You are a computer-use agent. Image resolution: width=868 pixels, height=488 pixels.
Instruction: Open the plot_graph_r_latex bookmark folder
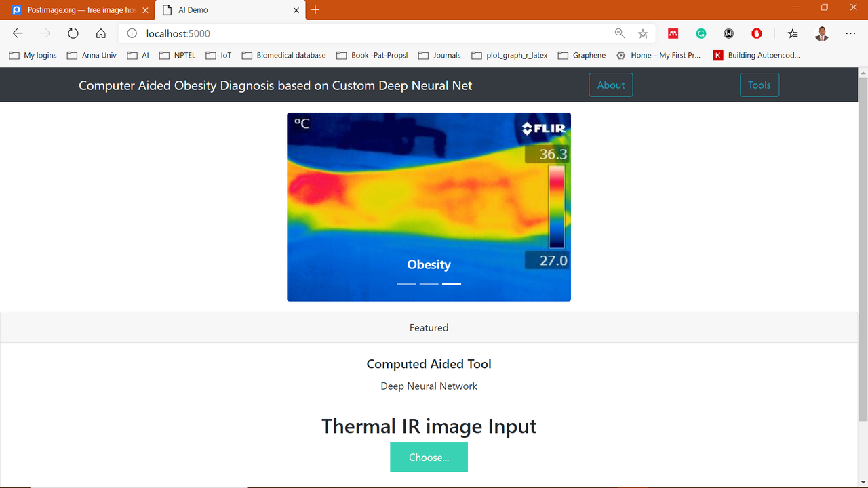tap(509, 56)
